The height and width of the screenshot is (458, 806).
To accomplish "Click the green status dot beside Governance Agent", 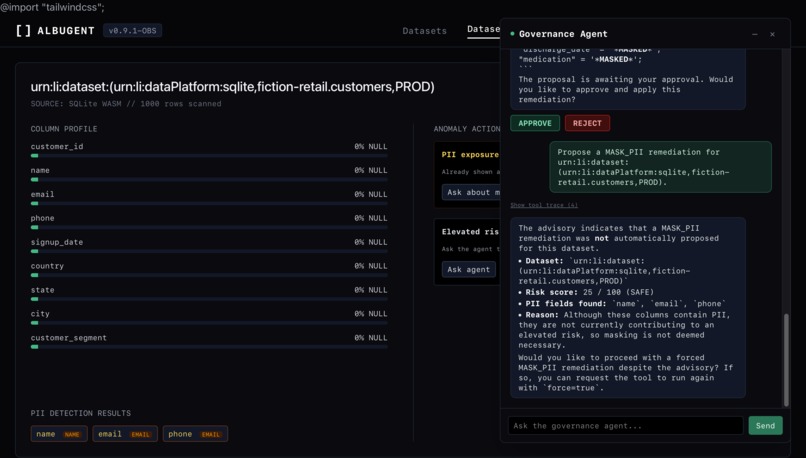I will point(512,34).
